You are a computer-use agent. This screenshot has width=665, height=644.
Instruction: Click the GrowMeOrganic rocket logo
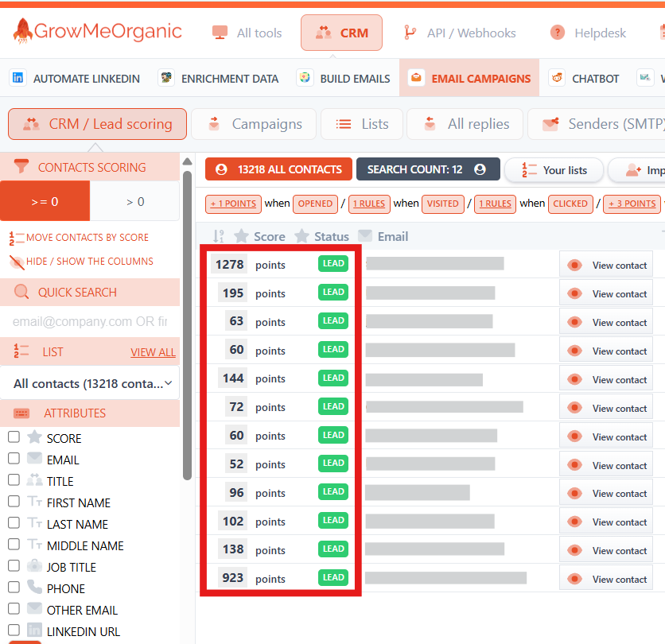click(x=22, y=31)
